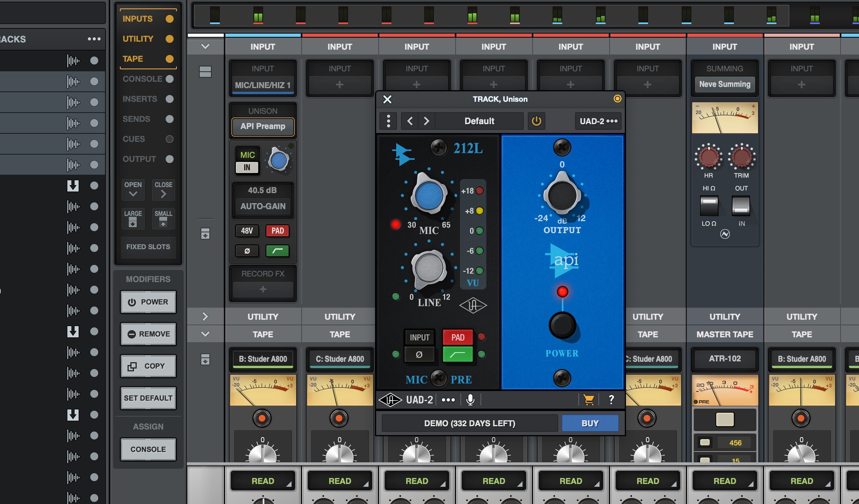
Task: Click the orange pin circle in plugin title
Action: click(617, 99)
